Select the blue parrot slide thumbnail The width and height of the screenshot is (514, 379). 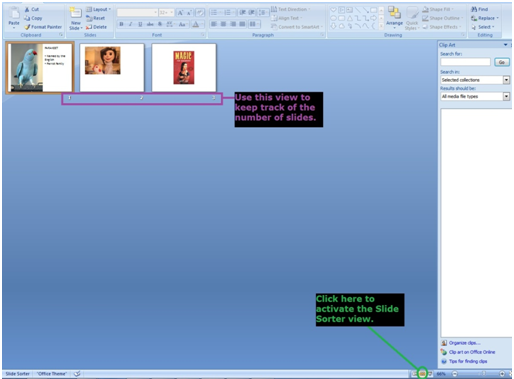point(40,68)
